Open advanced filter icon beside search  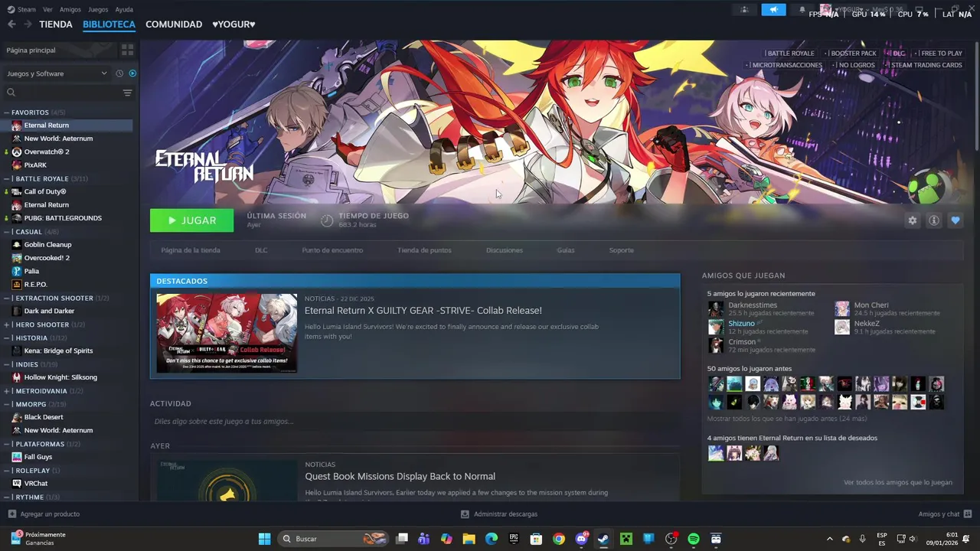pos(127,93)
